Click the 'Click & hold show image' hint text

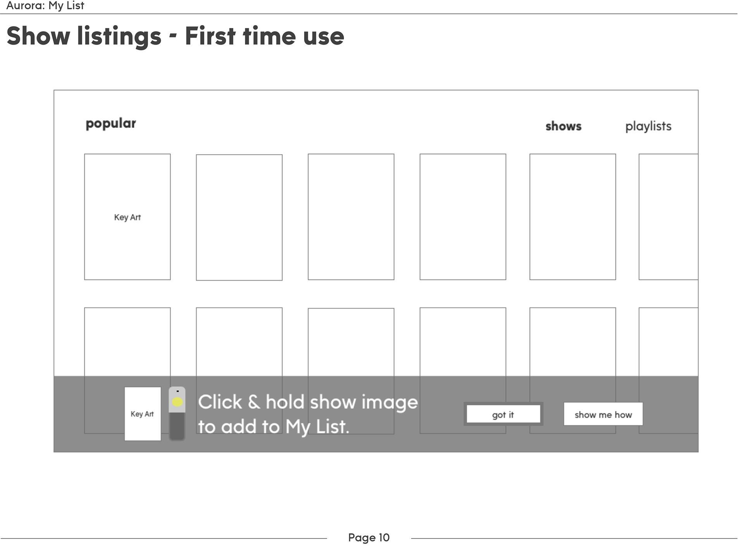(308, 402)
